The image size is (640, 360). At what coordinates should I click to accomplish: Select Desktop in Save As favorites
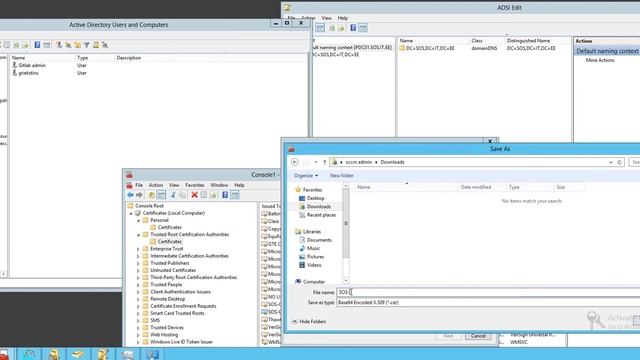click(x=312, y=198)
